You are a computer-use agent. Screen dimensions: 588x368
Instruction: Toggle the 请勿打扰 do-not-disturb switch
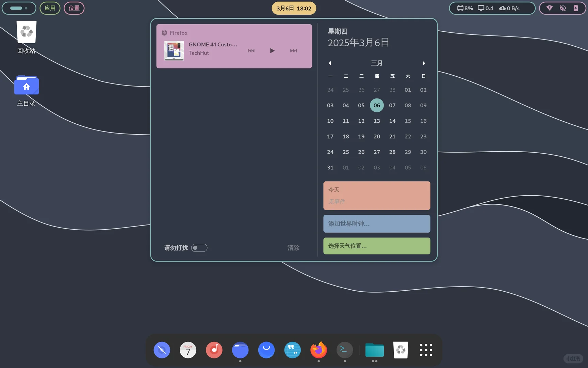[x=199, y=248]
